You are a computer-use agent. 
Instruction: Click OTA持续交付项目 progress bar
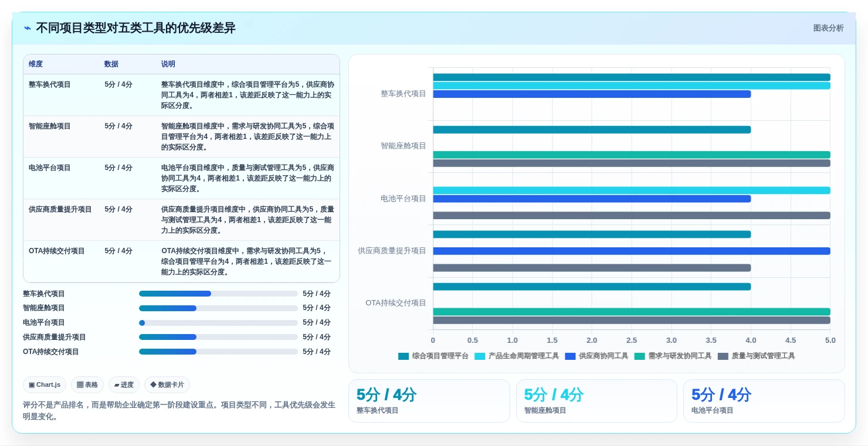(x=218, y=352)
